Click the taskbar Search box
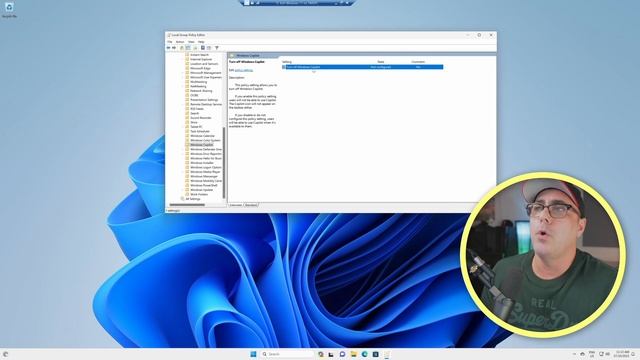The image size is (640, 360). point(288,354)
